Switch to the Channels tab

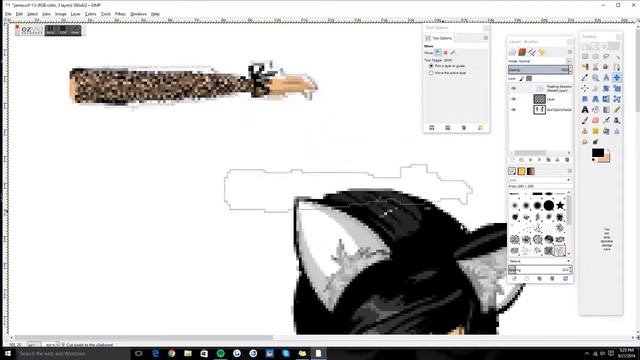click(522, 52)
